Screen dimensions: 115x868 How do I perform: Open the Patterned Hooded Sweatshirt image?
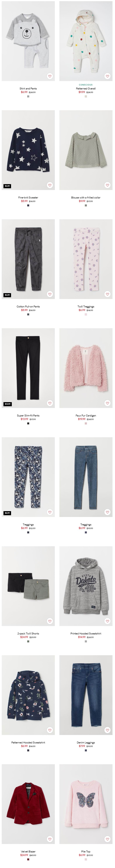pyautogui.click(x=28, y=695)
